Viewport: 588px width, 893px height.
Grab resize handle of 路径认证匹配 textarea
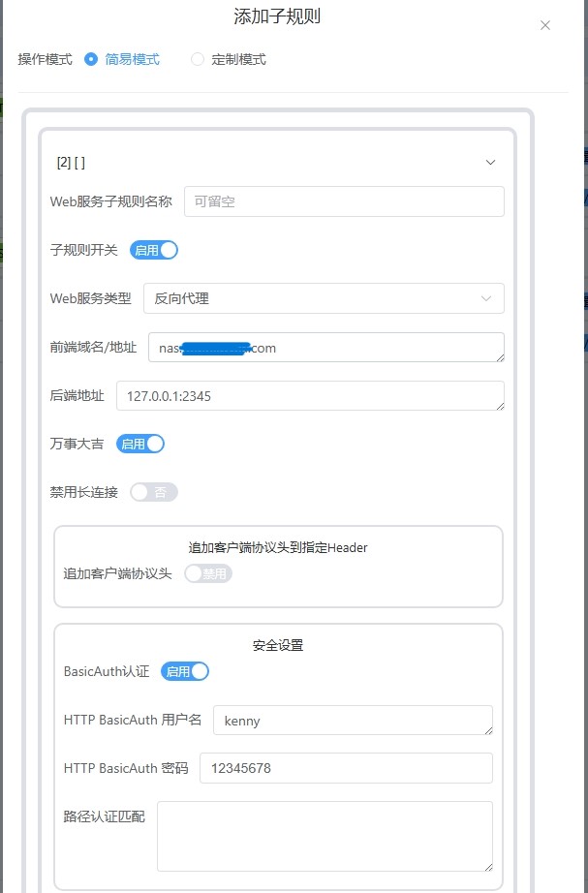(x=488, y=867)
